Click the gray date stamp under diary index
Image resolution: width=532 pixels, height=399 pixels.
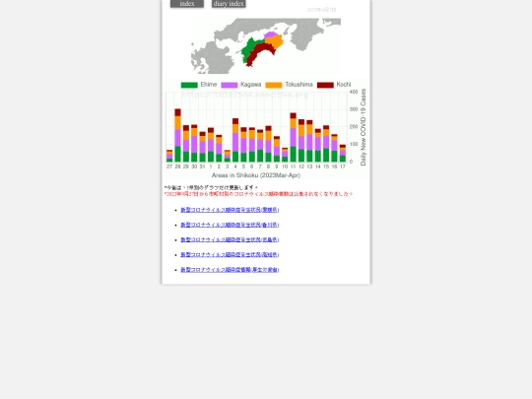(321, 10)
